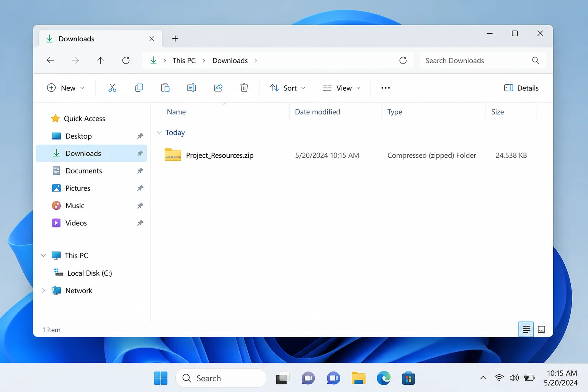Switch to large thumbnails view icon
Image resolution: width=588 pixels, height=392 pixels.
pos(541,329)
